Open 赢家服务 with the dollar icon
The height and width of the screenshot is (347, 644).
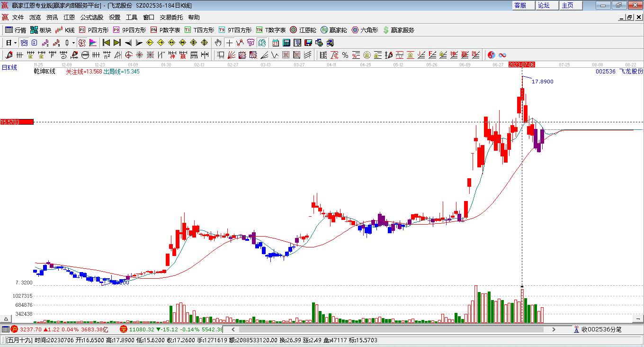[x=398, y=30]
